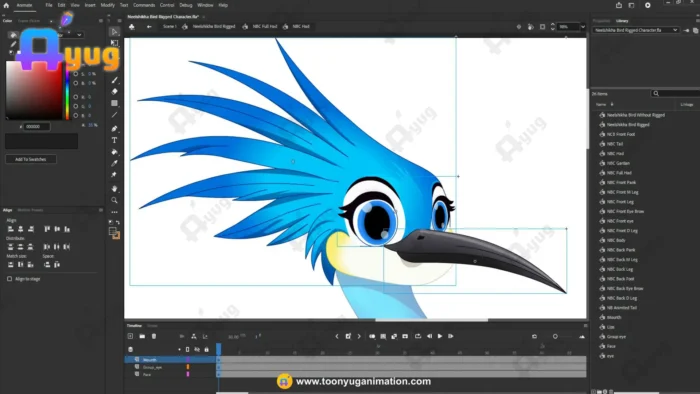This screenshot has width=700, height=394.
Task: Click the center stage icon
Action: 519,27
